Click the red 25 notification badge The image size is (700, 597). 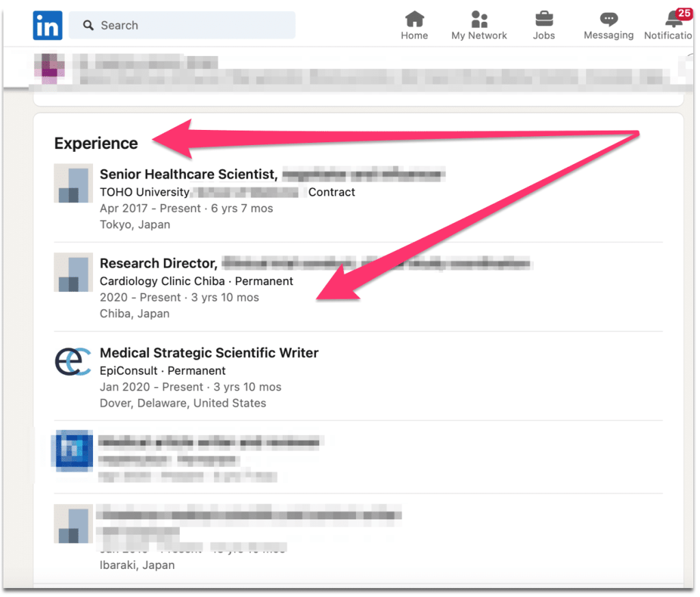(684, 14)
